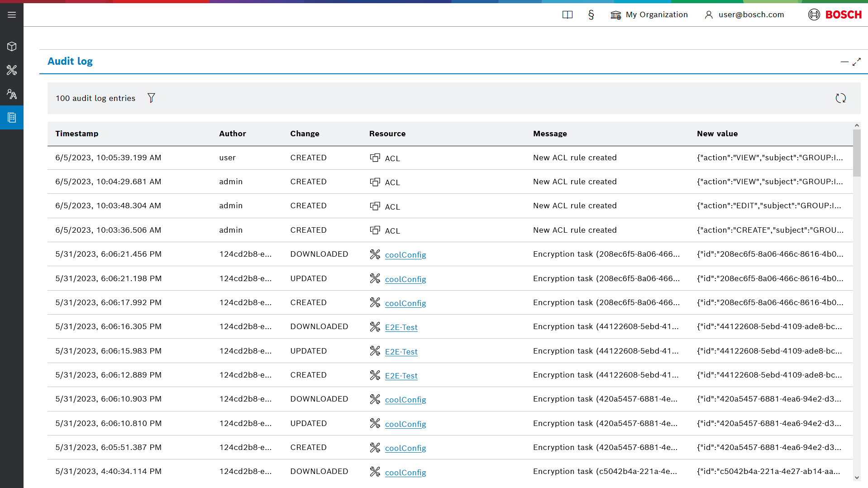Click the Change column header

[305, 134]
